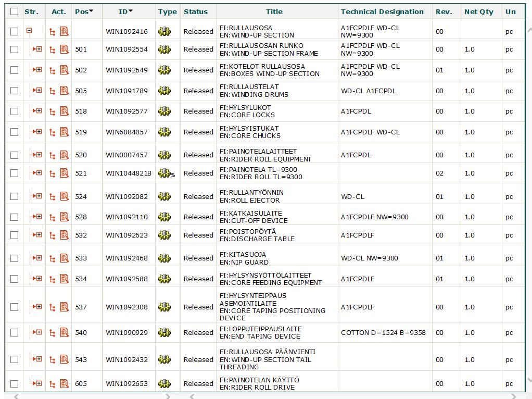Expand position 519 CORE CHUCKS node
532x399 pixels.
tap(39, 131)
